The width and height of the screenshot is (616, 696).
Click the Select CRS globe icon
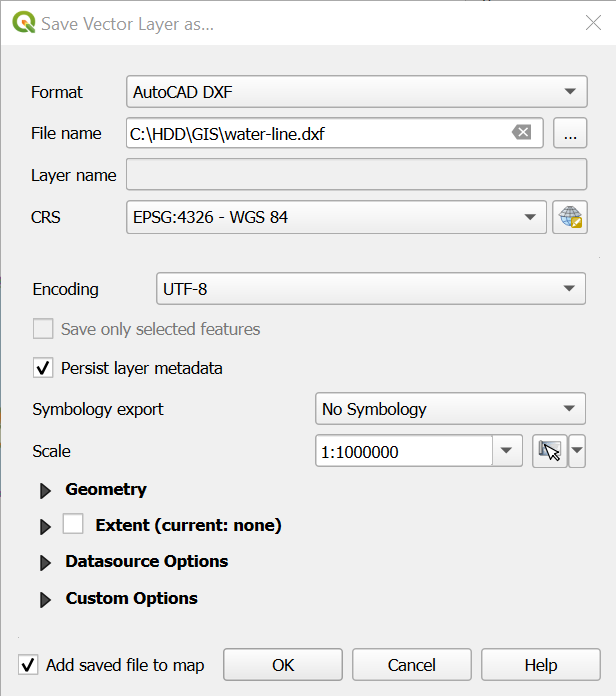pyautogui.click(x=570, y=217)
